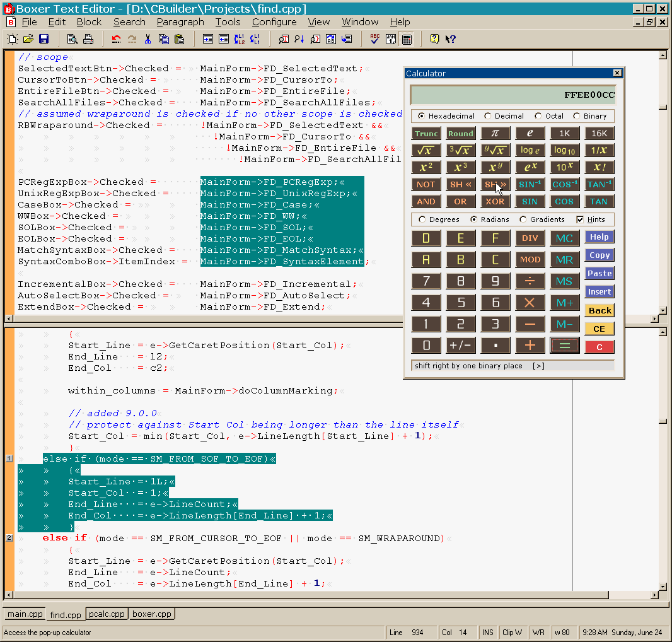Viewport: 672px width, 642px height.
Task: Click the Print icon in the toolbar
Action: [88, 39]
